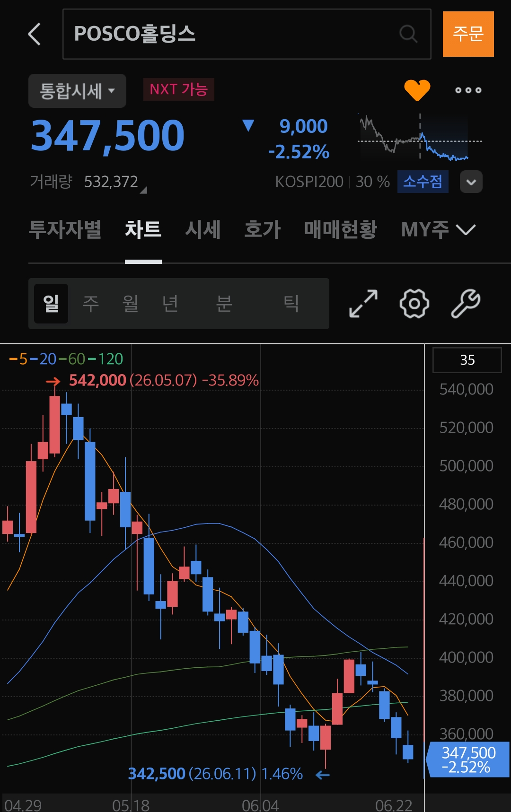
Task: Select the 분 minute period
Action: (224, 304)
